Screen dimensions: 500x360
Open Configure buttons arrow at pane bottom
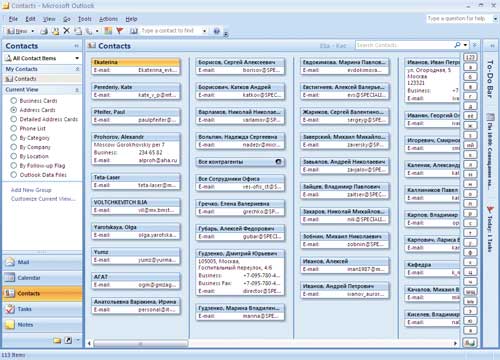point(78,340)
